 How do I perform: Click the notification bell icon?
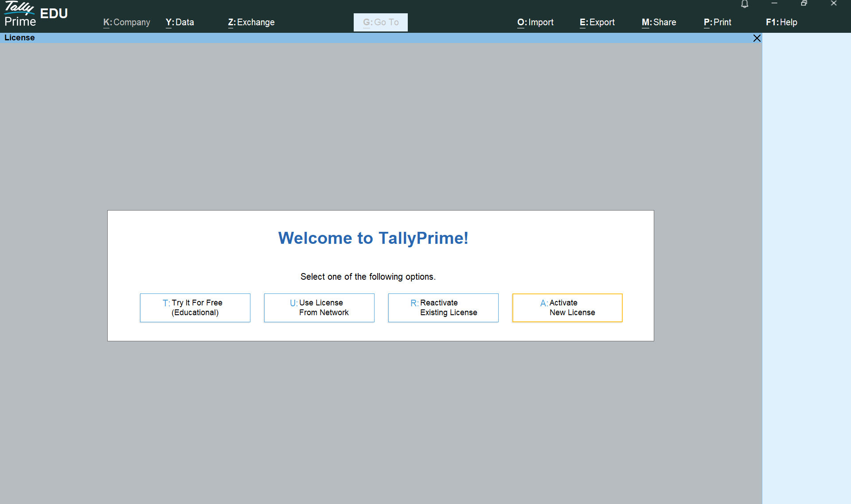point(745,4)
